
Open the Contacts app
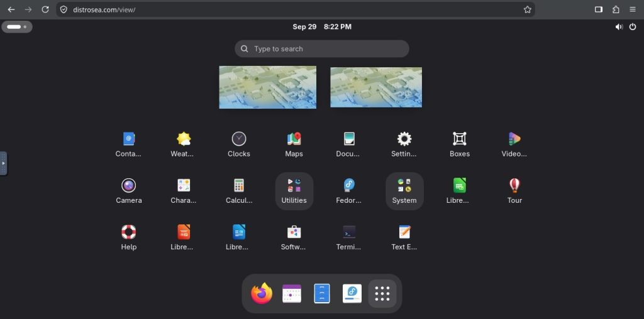[x=128, y=144]
